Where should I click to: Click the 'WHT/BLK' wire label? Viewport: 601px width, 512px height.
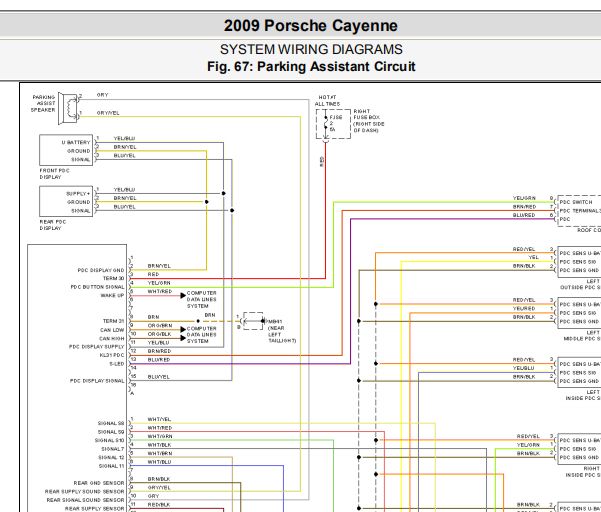tap(159, 445)
